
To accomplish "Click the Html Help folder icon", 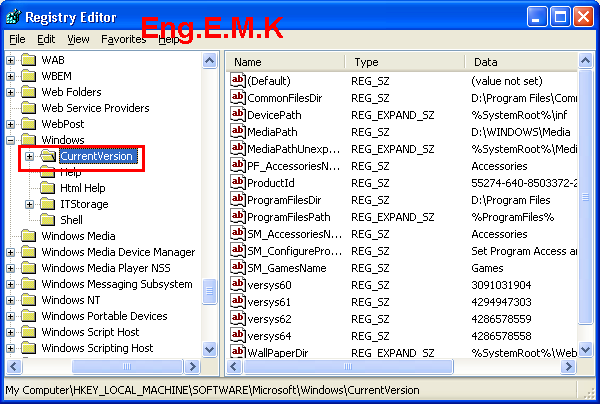I will click(47, 188).
